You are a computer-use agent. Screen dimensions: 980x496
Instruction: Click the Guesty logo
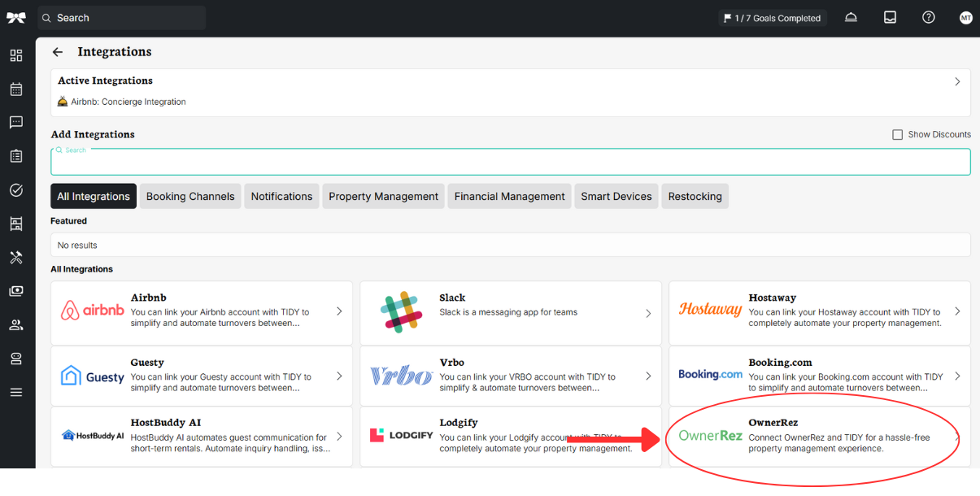click(x=93, y=376)
